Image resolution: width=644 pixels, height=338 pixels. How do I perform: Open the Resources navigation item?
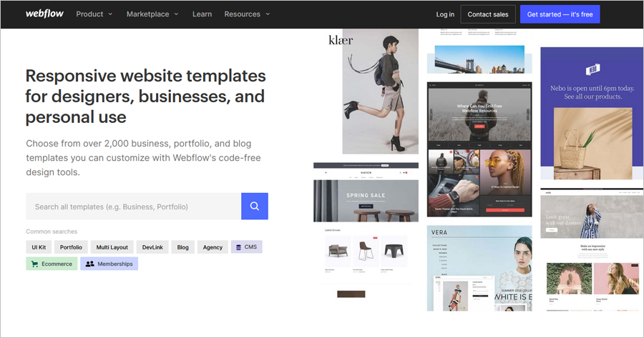[x=243, y=14]
